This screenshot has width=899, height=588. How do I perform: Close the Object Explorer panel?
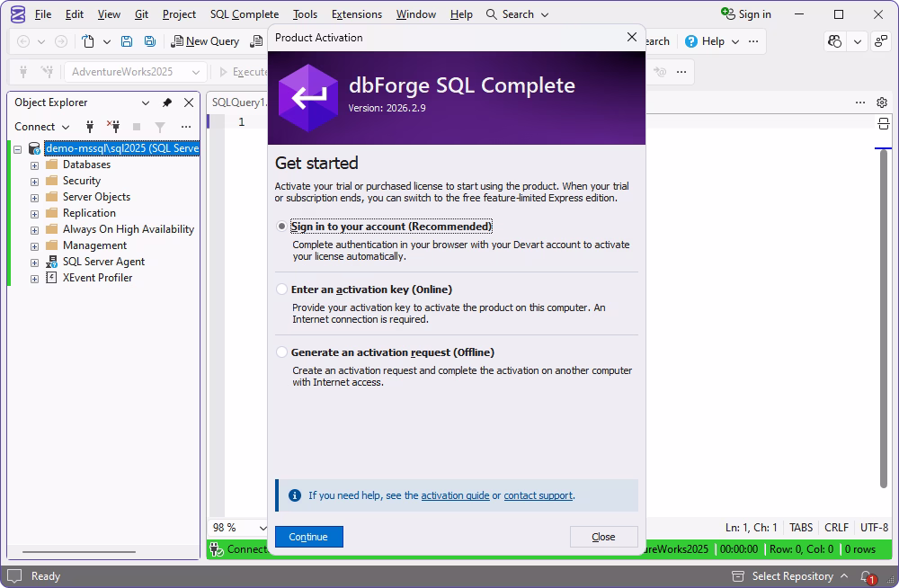click(x=189, y=102)
